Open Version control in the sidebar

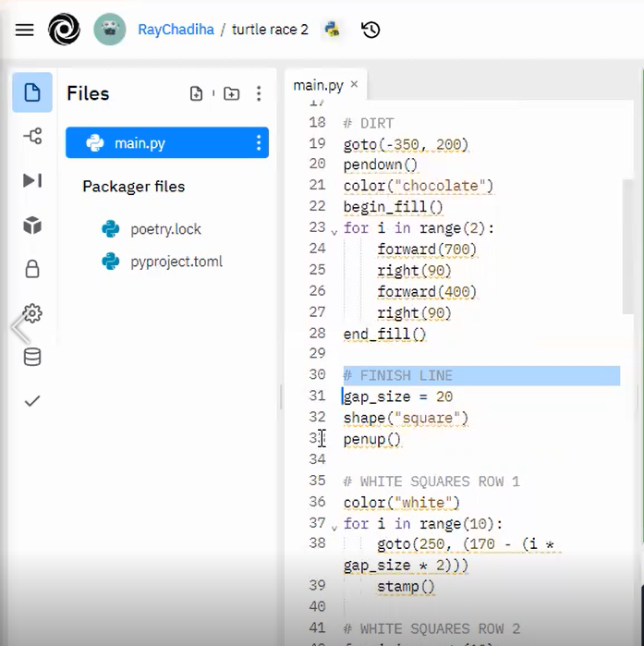coord(32,137)
